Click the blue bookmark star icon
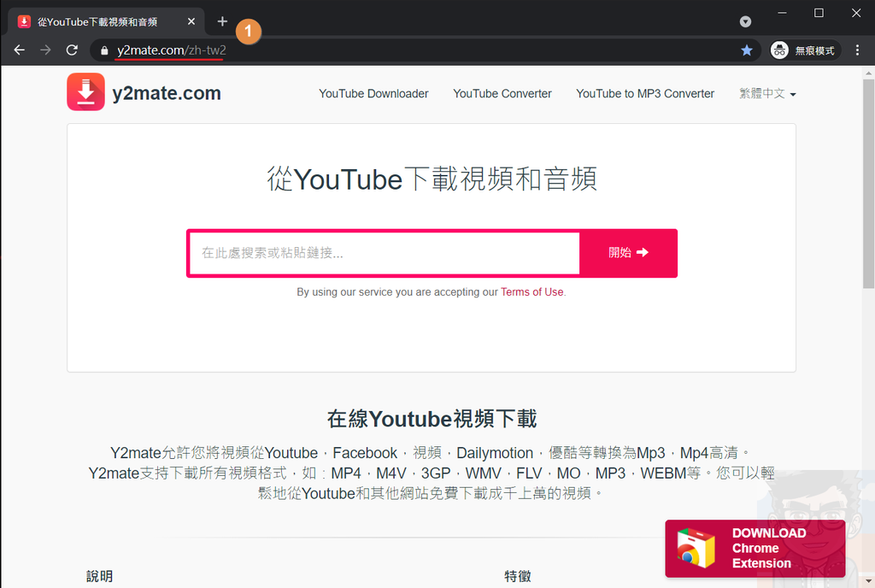 (747, 50)
